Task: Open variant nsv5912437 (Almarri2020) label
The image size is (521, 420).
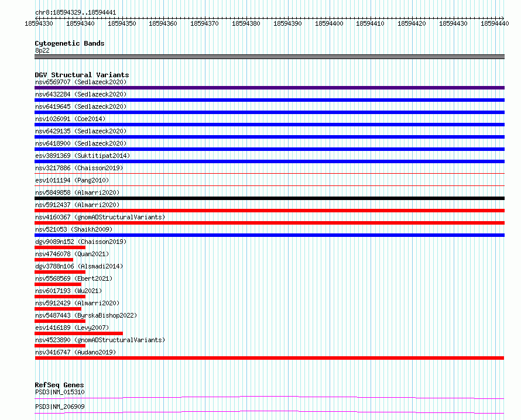Action: coord(77,205)
